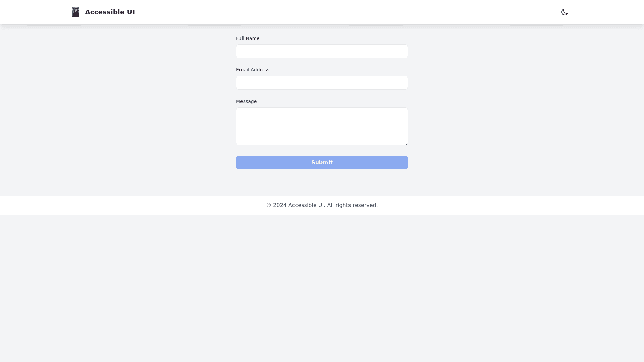The image size is (644, 362).
Task: Click the Full Name label
Action: 248,38
